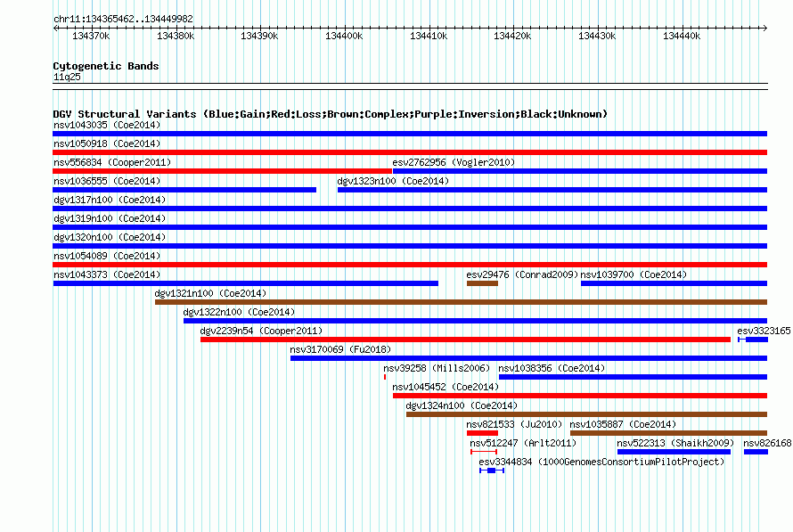Select esv3344834 1000Genomes blue glyph

tap(492, 471)
